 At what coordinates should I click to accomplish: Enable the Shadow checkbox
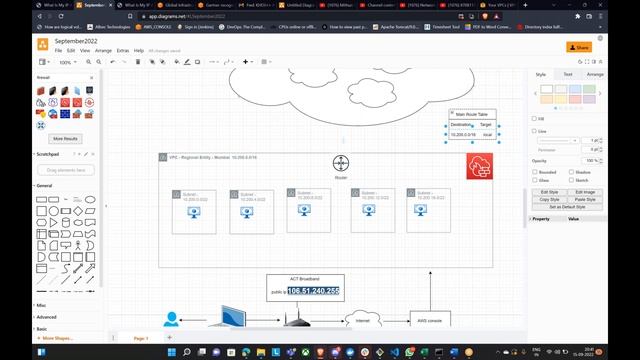[x=571, y=172]
